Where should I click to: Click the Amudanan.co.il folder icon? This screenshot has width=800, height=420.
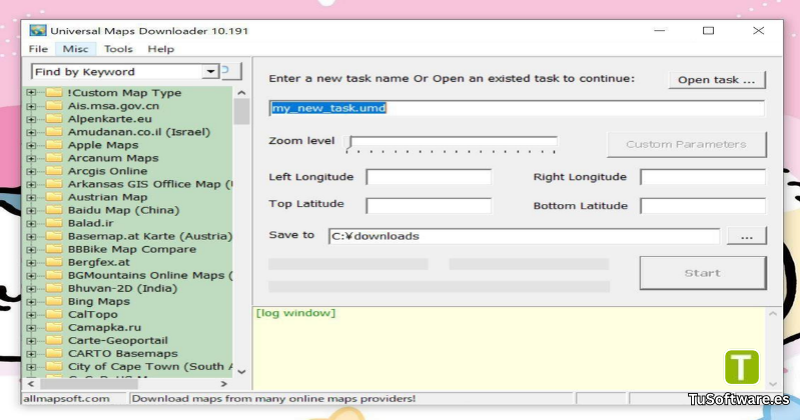point(54,132)
